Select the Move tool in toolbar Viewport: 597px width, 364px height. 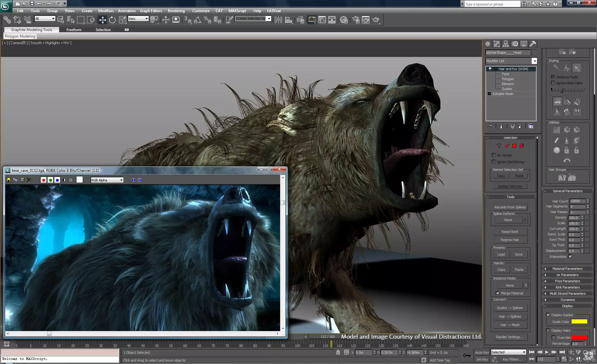pyautogui.click(x=102, y=20)
